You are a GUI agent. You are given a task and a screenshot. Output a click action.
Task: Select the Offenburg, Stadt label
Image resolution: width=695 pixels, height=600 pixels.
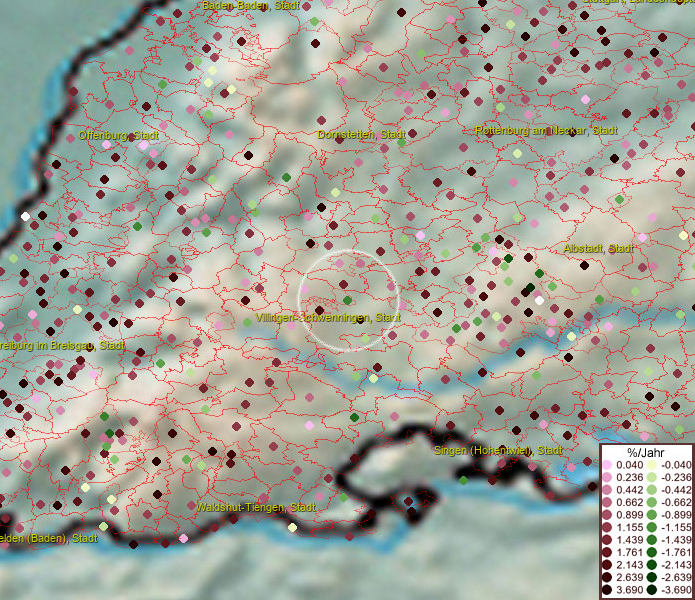click(118, 136)
